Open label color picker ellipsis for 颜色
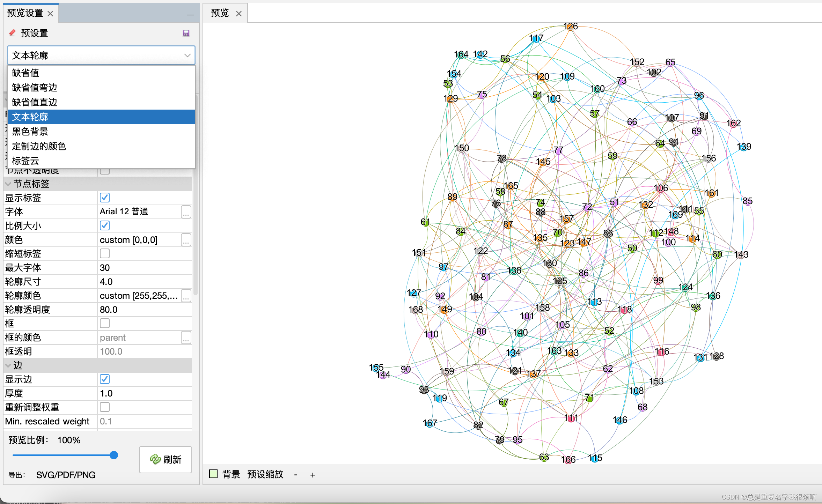Viewport: 822px width, 504px height. click(x=186, y=240)
